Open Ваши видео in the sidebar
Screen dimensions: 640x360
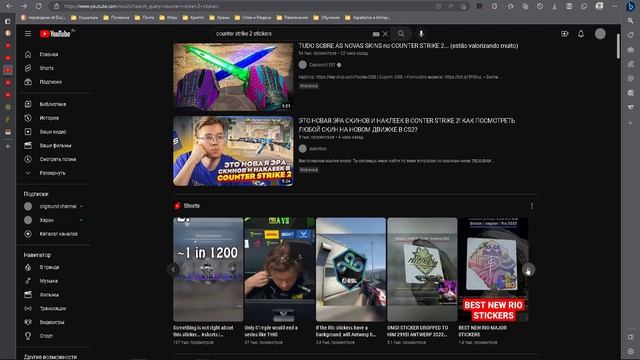coord(54,132)
